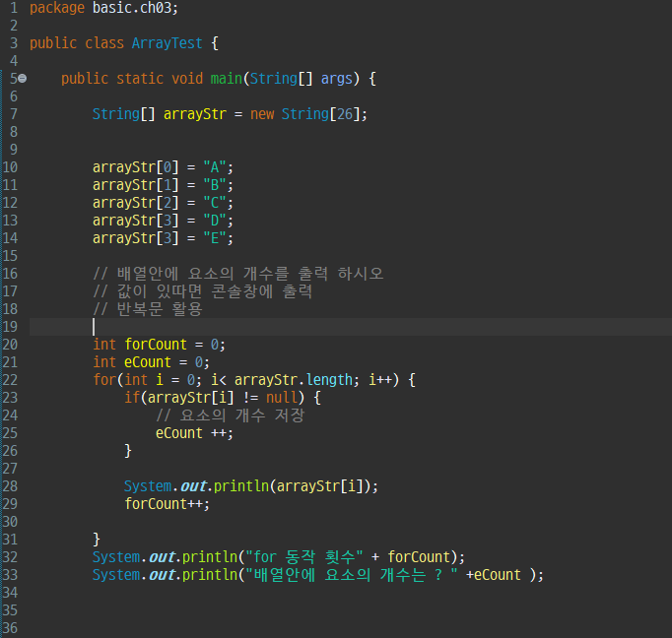The height and width of the screenshot is (638, 672).
Task: Click the comment '반복문 활용'
Action: 148,309
